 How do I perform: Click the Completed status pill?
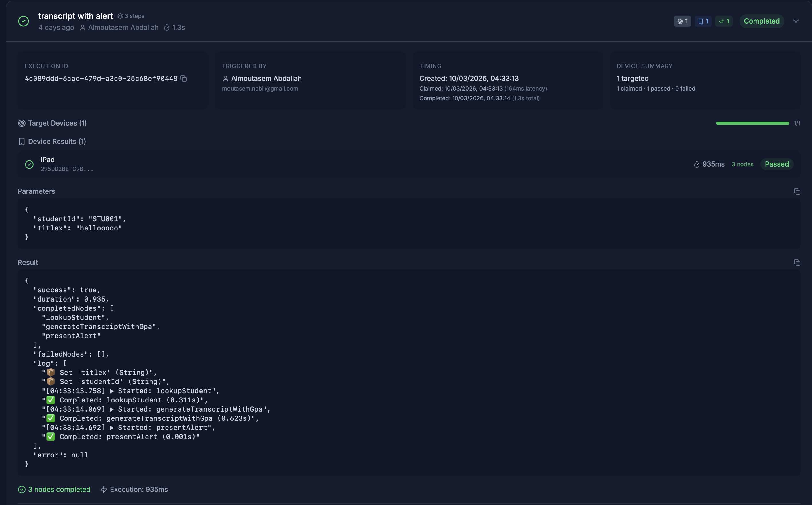761,21
